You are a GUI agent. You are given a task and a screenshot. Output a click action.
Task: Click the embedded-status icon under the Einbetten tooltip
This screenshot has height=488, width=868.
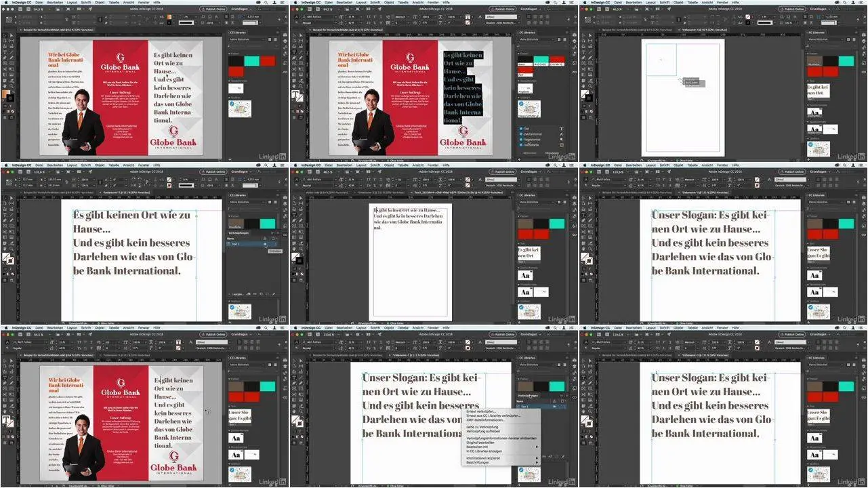pyautogui.click(x=265, y=244)
